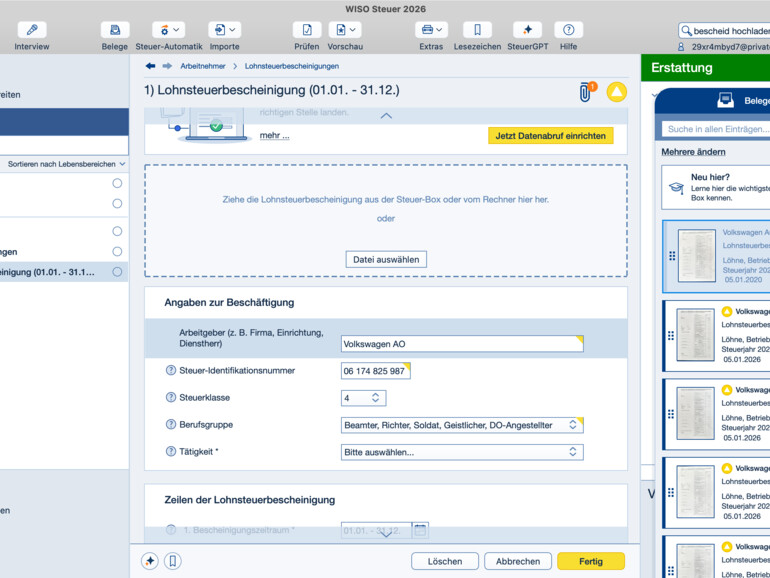
Task: Open the Arbeitnehmer breadcrumb
Action: click(203, 66)
